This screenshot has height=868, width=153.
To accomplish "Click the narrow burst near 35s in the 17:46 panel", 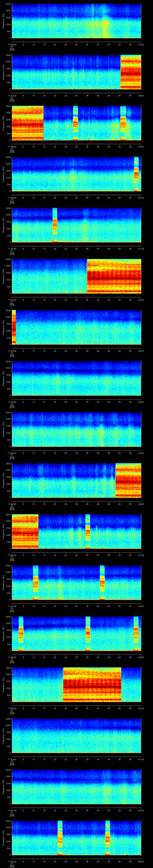I will click(x=88, y=531).
